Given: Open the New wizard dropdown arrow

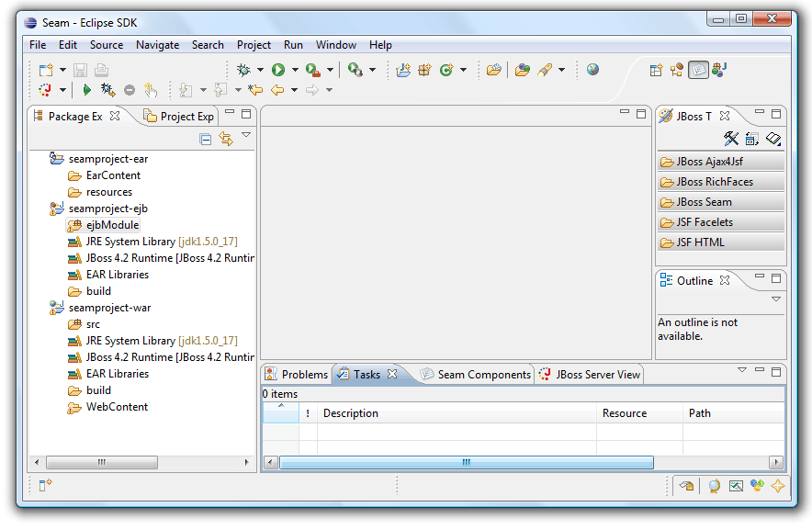Looking at the screenshot, I should pyautogui.click(x=62, y=70).
